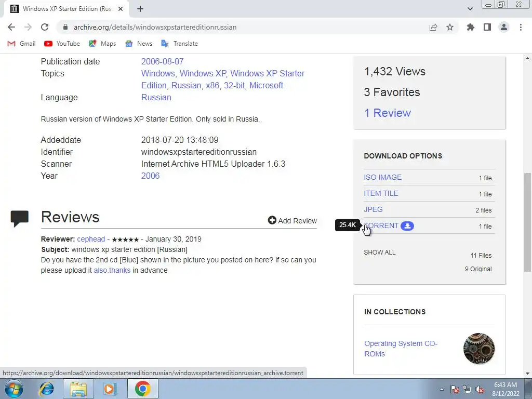The width and height of the screenshot is (532, 399).
Task: Click the 1,432 Views text
Action: pos(395,71)
